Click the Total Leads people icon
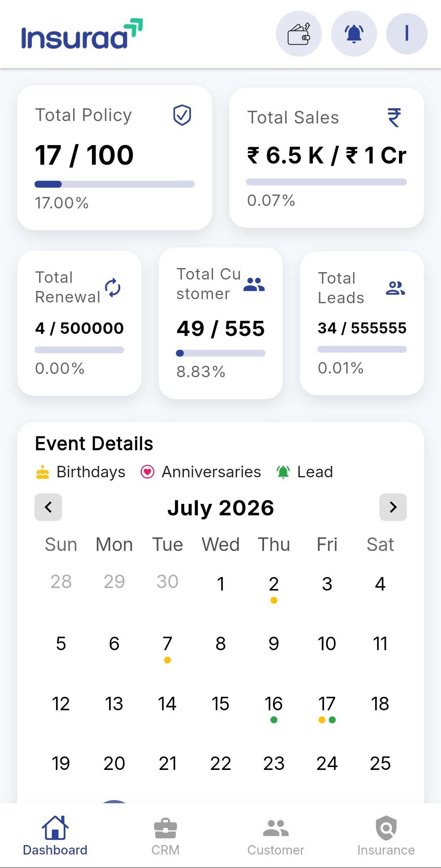Image resolution: width=441 pixels, height=868 pixels. (x=395, y=288)
